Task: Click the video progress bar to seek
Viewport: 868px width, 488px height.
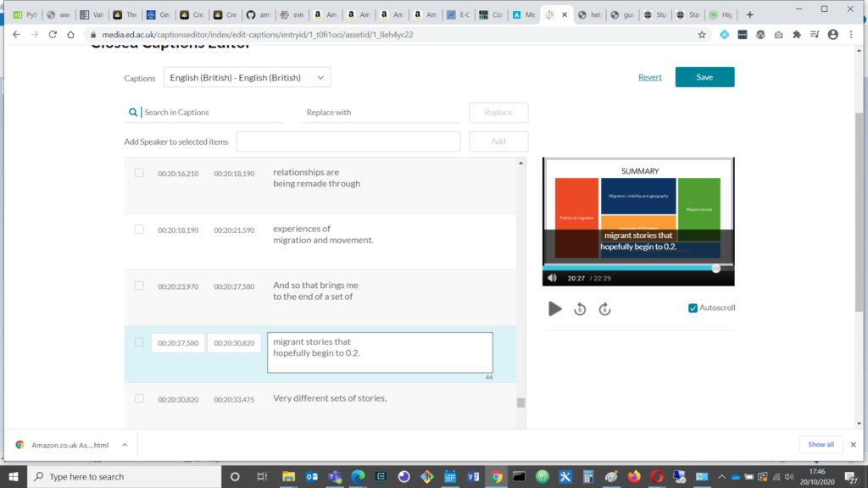Action: pos(636,267)
